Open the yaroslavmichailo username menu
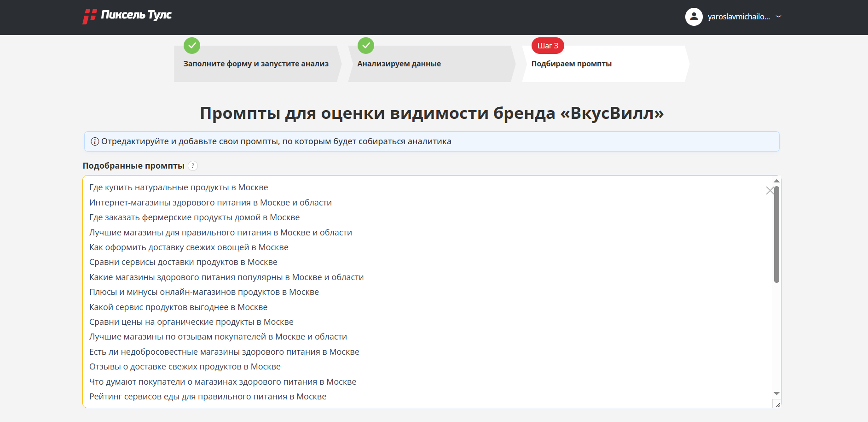Viewport: 868px width, 422px height. [738, 17]
